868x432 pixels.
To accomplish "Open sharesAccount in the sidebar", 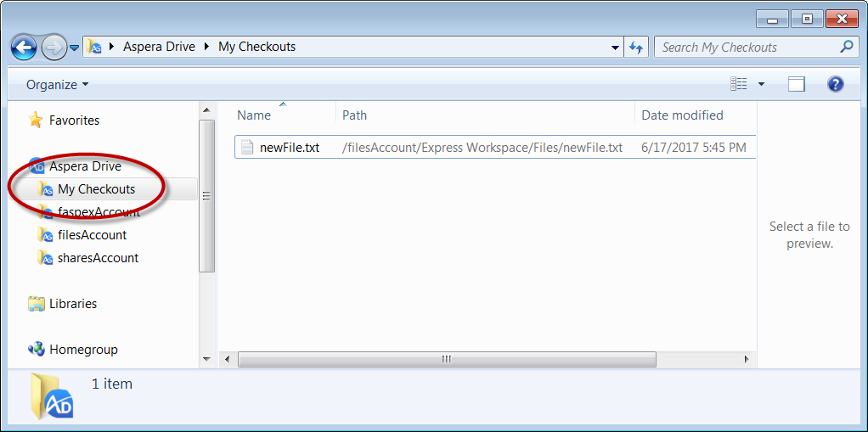I will (98, 258).
